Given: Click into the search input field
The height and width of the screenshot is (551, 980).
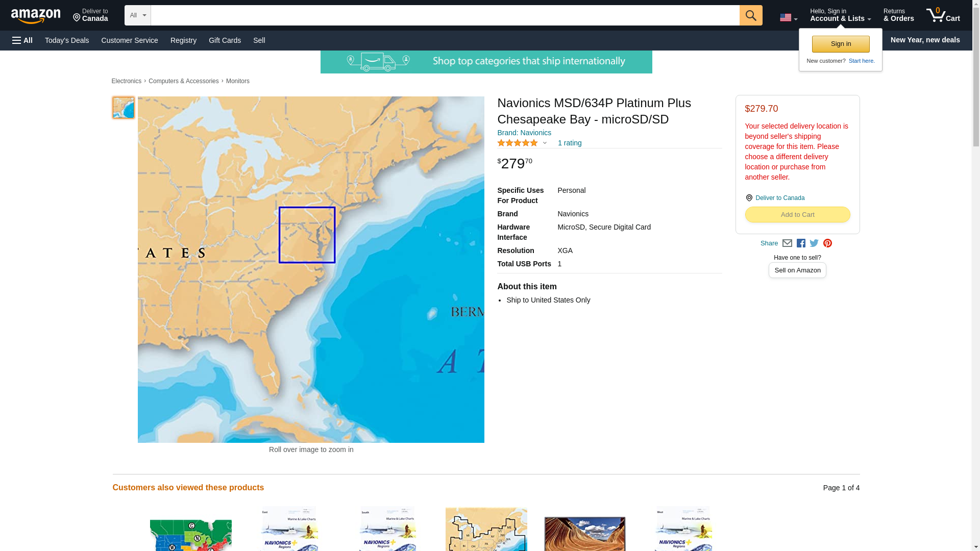Looking at the screenshot, I should [x=444, y=15].
